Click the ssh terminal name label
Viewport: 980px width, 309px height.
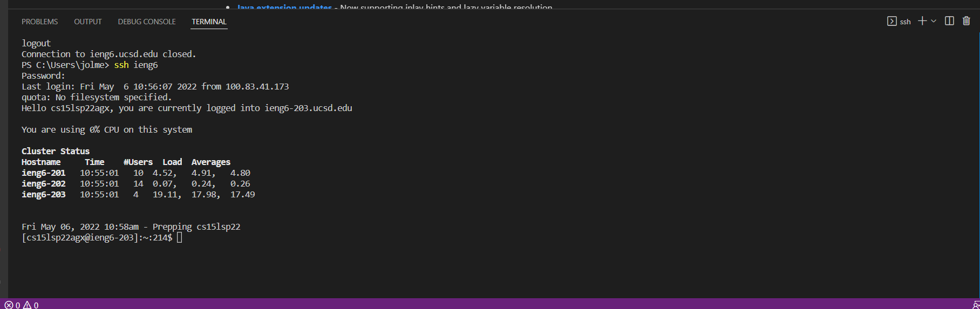tap(905, 22)
